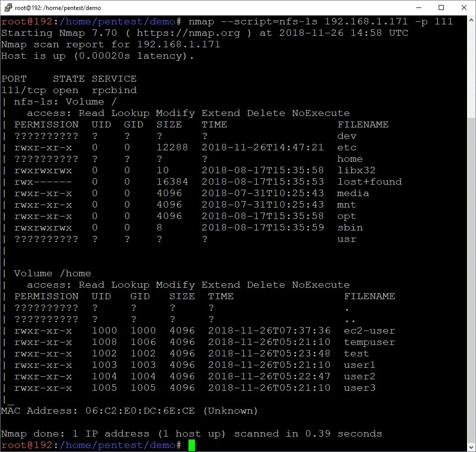Click the 'test' directory name
The height and width of the screenshot is (452, 476).
click(x=357, y=354)
